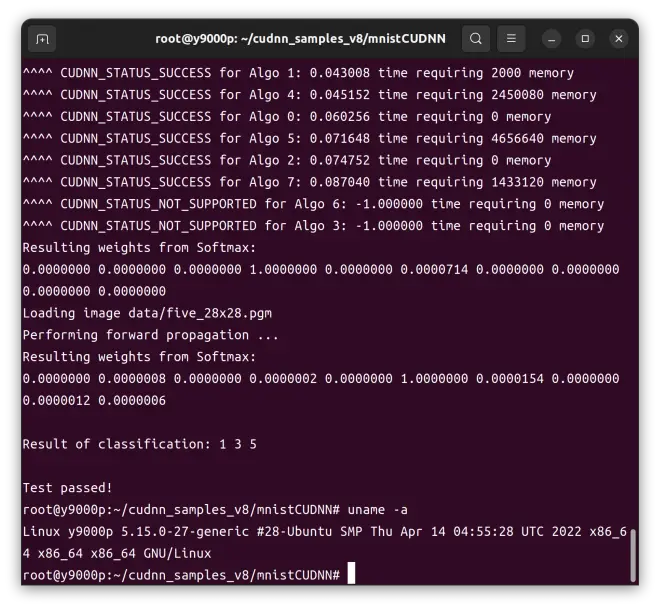Click the window title root@y9000p path

(300, 39)
